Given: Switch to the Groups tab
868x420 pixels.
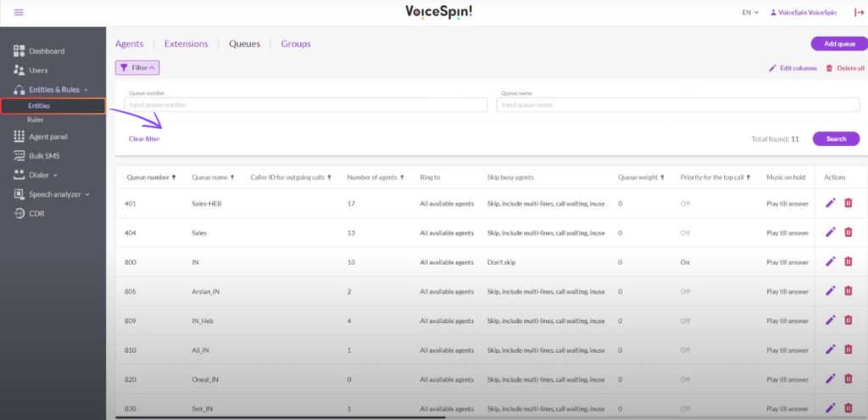Looking at the screenshot, I should click(x=296, y=44).
